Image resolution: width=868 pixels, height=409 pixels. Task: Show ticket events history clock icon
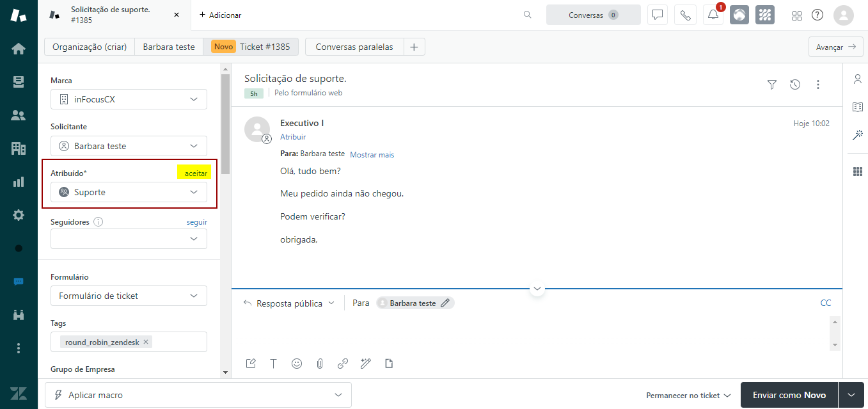click(x=795, y=84)
